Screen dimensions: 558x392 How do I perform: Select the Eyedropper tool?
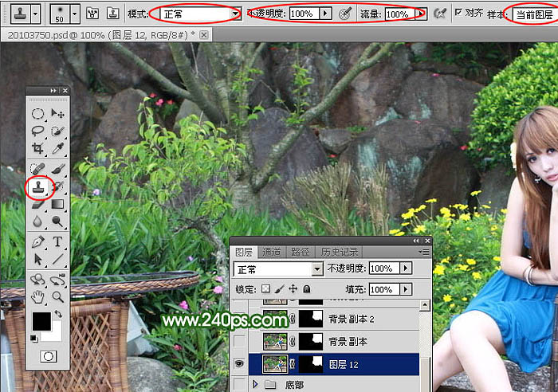(58, 148)
